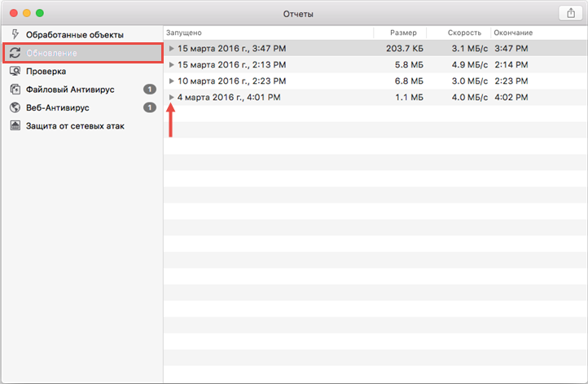The width and height of the screenshot is (588, 384).
Task: Open Защита от сетевых атак reports
Action: pos(82,126)
